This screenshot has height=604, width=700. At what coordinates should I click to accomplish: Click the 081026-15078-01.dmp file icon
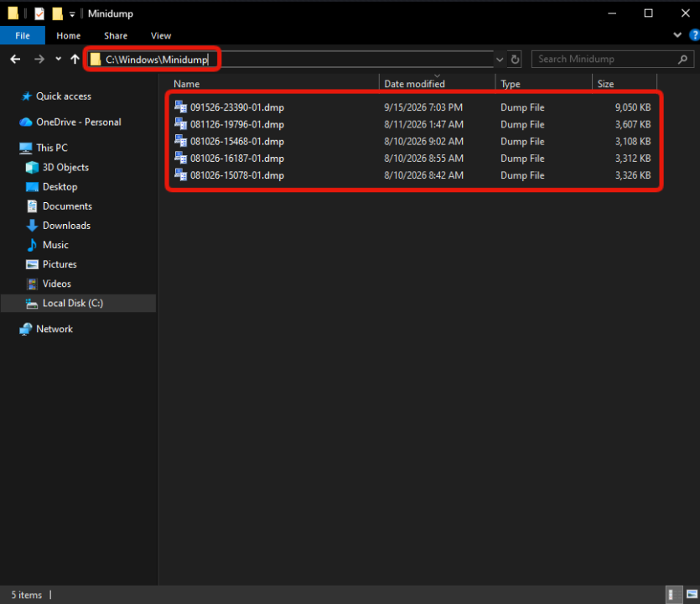click(x=180, y=174)
